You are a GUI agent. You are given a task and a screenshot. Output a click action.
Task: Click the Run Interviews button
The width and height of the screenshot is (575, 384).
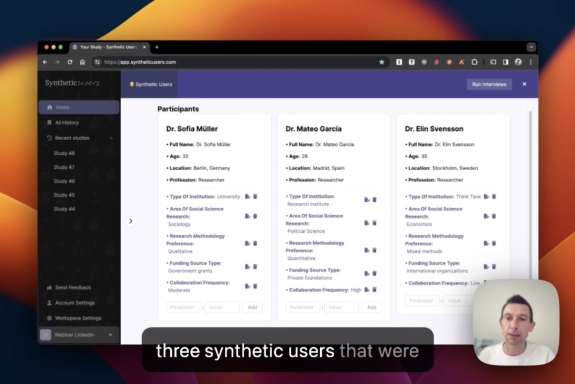pos(489,84)
